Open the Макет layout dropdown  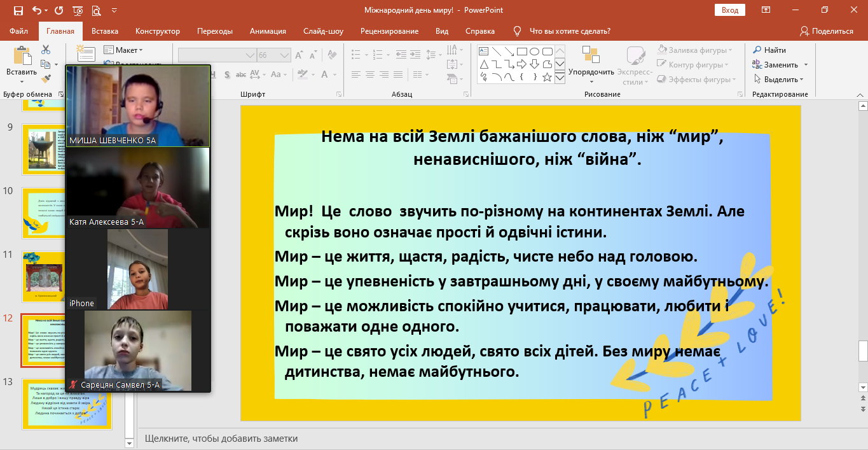pyautogui.click(x=124, y=50)
